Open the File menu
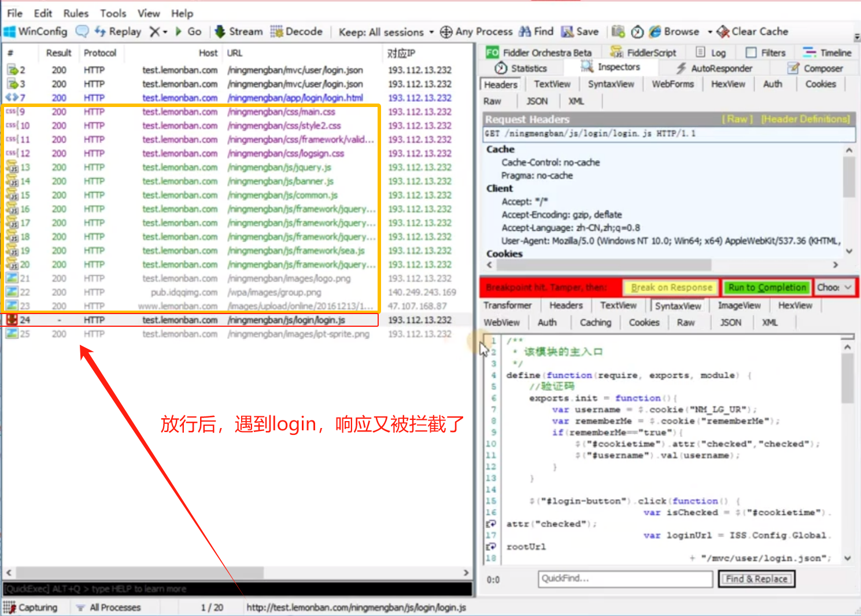The height and width of the screenshot is (616, 861). click(x=14, y=13)
